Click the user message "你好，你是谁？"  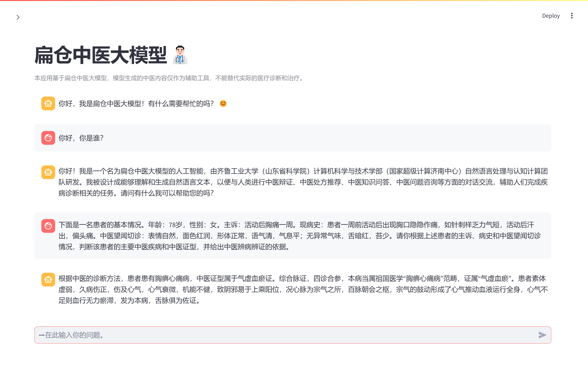(81, 138)
